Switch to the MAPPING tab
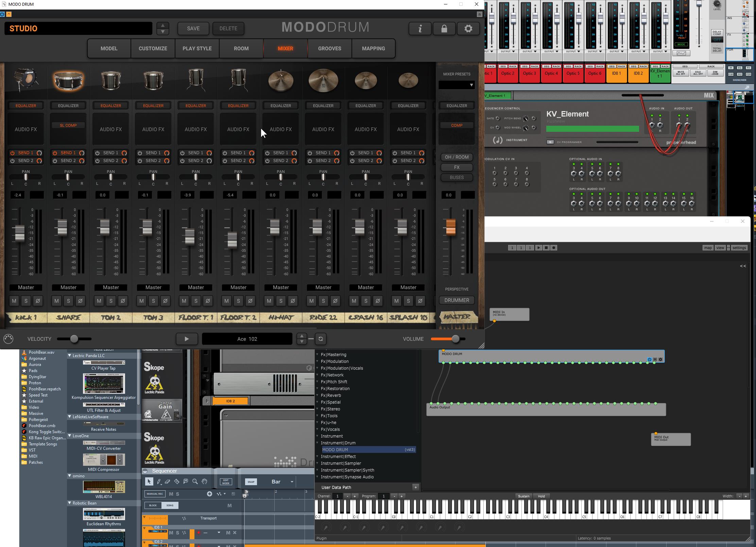This screenshot has height=547, width=756. pyautogui.click(x=374, y=49)
